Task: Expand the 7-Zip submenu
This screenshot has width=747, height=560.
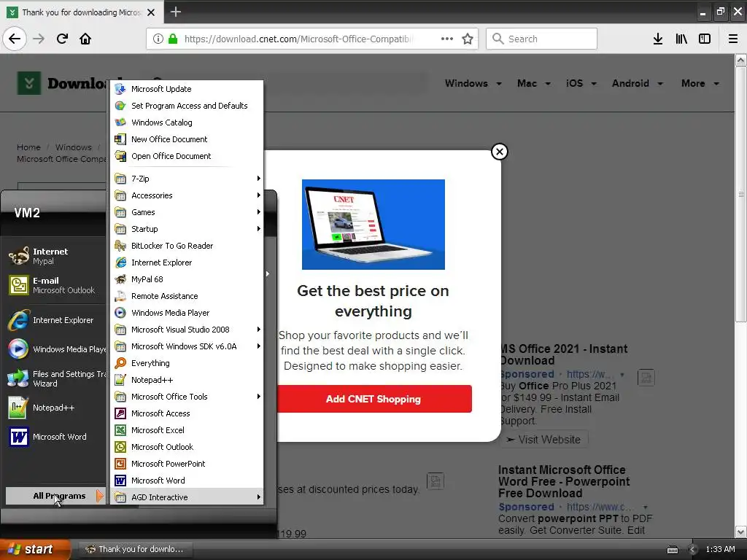Action: pyautogui.click(x=187, y=179)
